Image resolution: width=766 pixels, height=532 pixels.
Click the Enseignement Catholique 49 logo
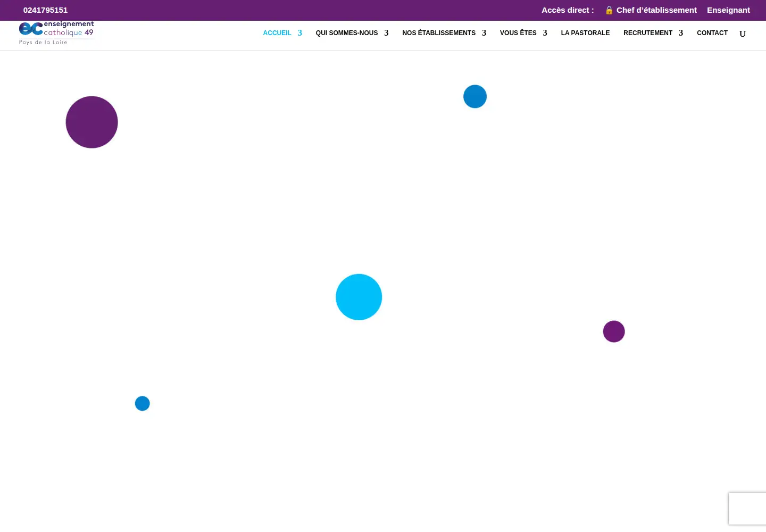(56, 33)
